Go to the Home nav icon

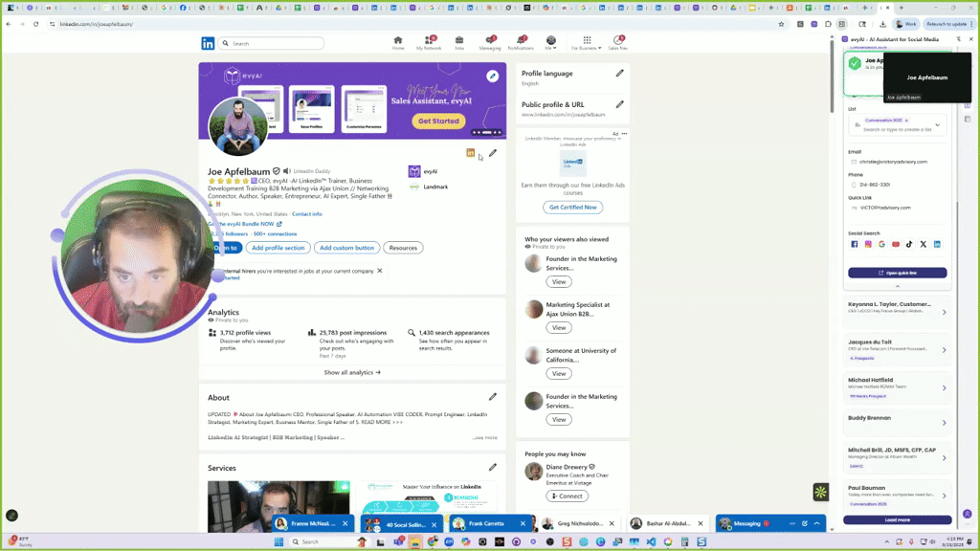(397, 43)
